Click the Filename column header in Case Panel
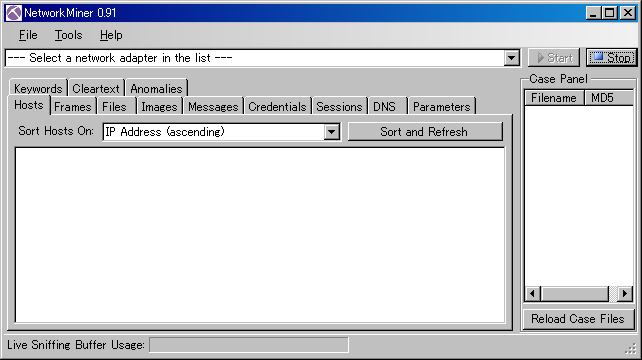This screenshot has height=360, width=642. coord(554,98)
